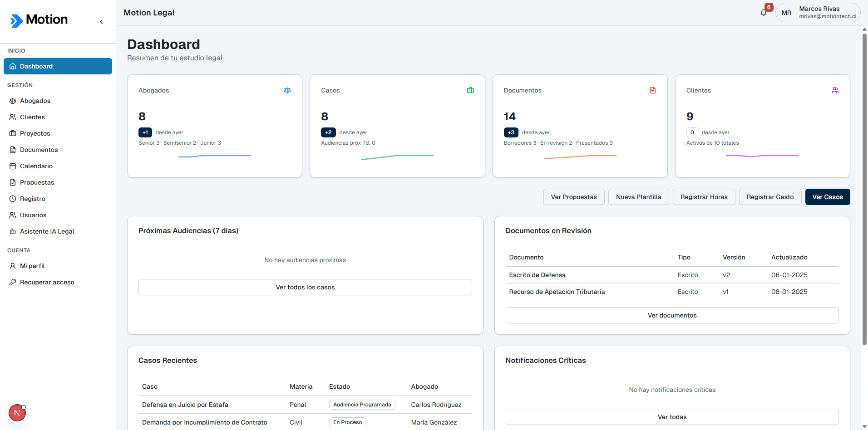Open the Marcos Rivas user profile menu
This screenshot has height=430, width=868.
[818, 13]
